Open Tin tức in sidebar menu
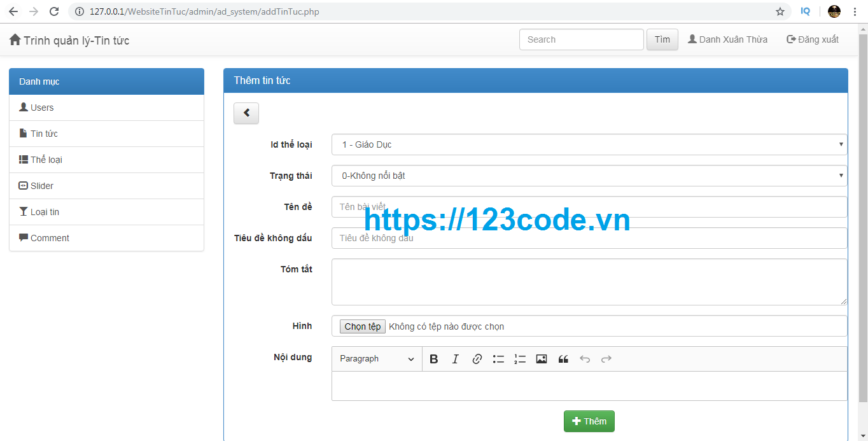Viewport: 868px width, 441px height. 44,134
